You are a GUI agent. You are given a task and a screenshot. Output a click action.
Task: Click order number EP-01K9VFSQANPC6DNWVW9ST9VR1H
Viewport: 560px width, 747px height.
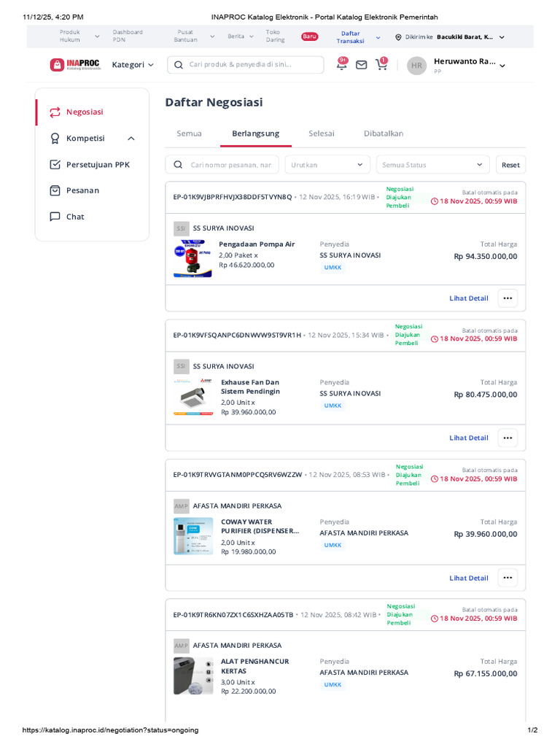(x=237, y=336)
